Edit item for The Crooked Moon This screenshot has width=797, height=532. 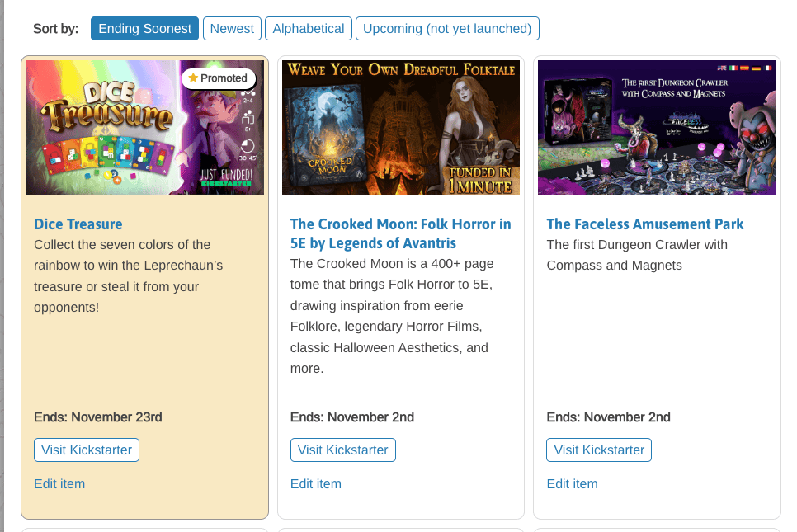316,483
